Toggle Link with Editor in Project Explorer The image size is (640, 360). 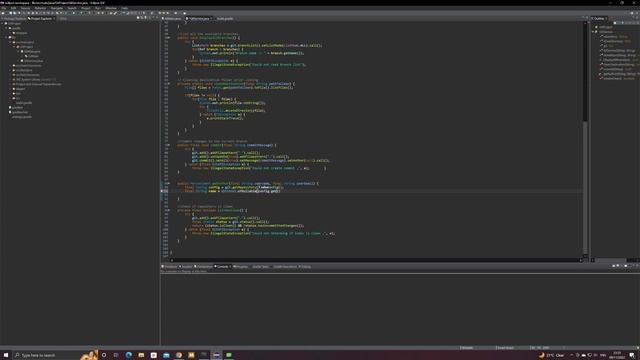tap(142, 18)
